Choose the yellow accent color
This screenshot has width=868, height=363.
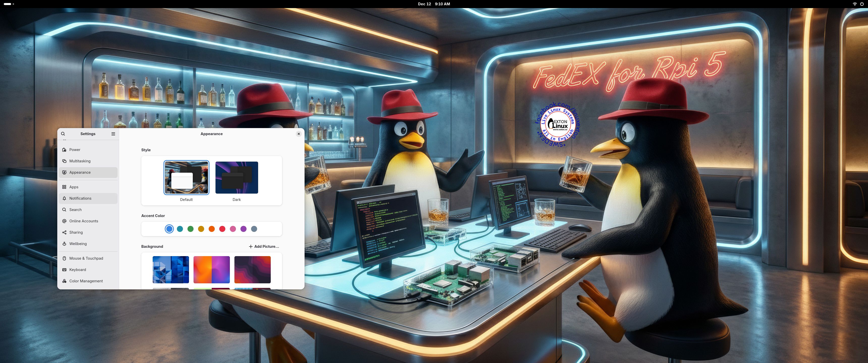201,229
